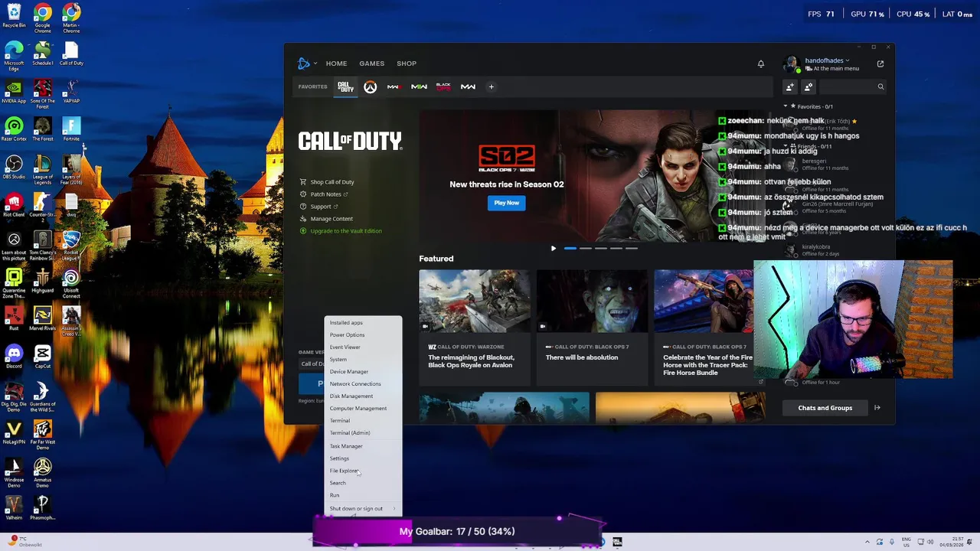Screen dimensions: 980x551
Task: Open Ubisoft Connect desktop icon
Action: click(x=71, y=283)
